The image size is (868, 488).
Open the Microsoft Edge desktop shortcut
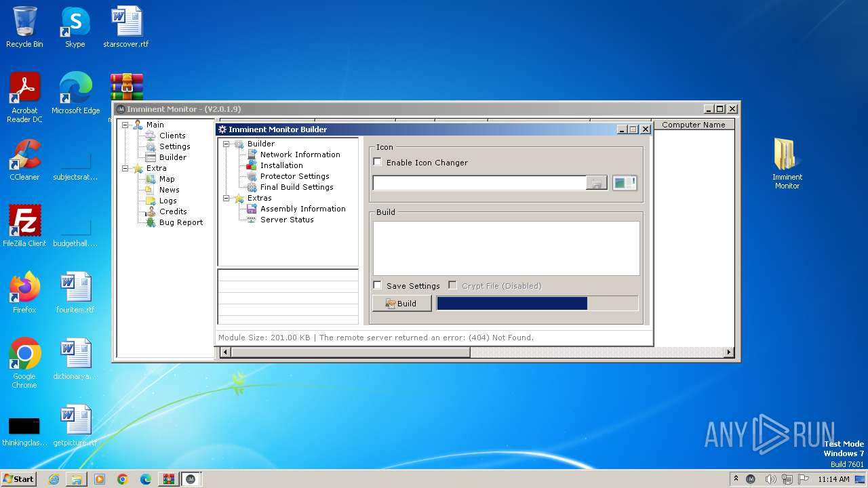pyautogui.click(x=75, y=94)
